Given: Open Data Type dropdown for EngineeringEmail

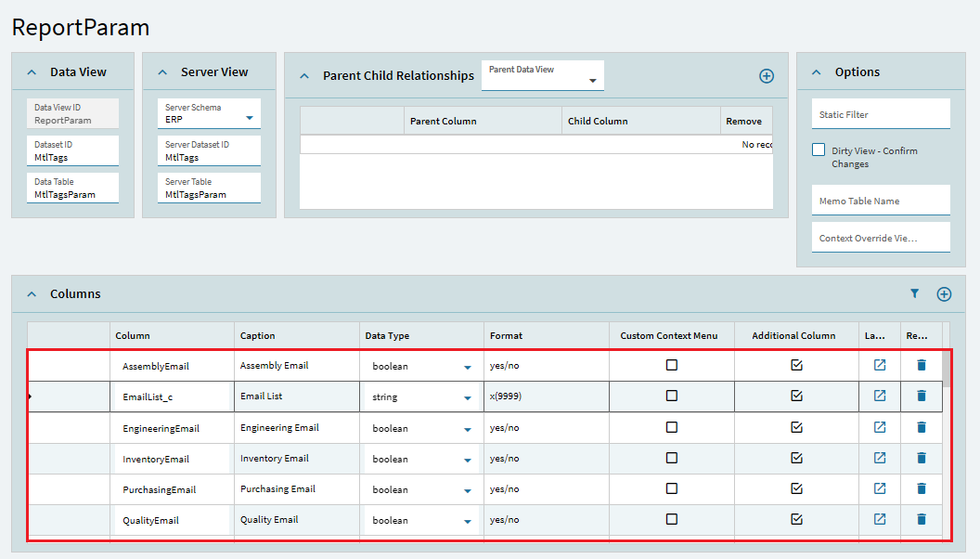Looking at the screenshot, I should click(x=468, y=430).
